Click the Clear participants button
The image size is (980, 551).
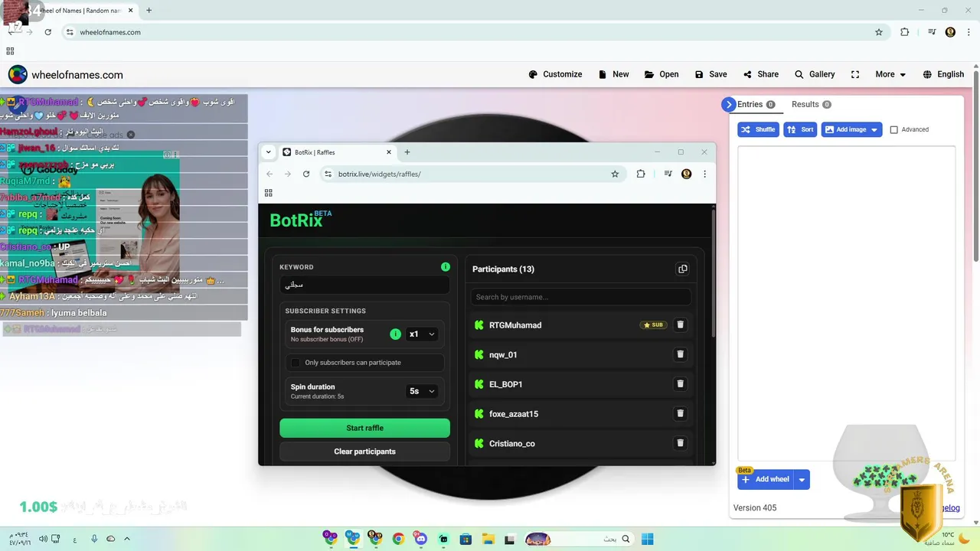364,452
